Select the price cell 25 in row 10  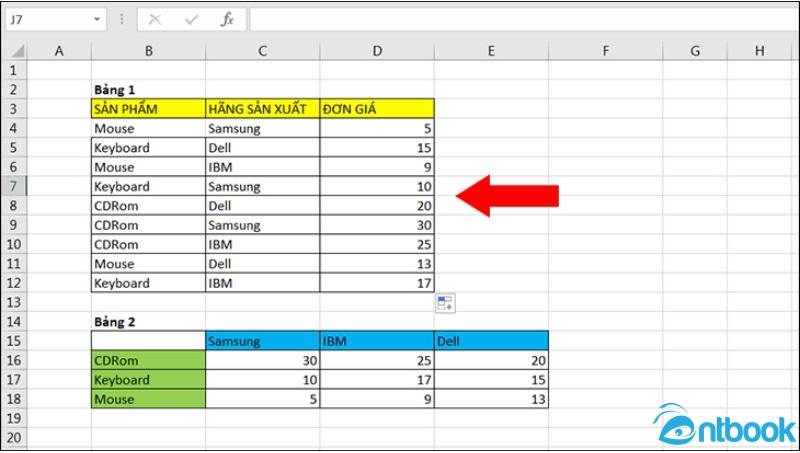[x=377, y=244]
